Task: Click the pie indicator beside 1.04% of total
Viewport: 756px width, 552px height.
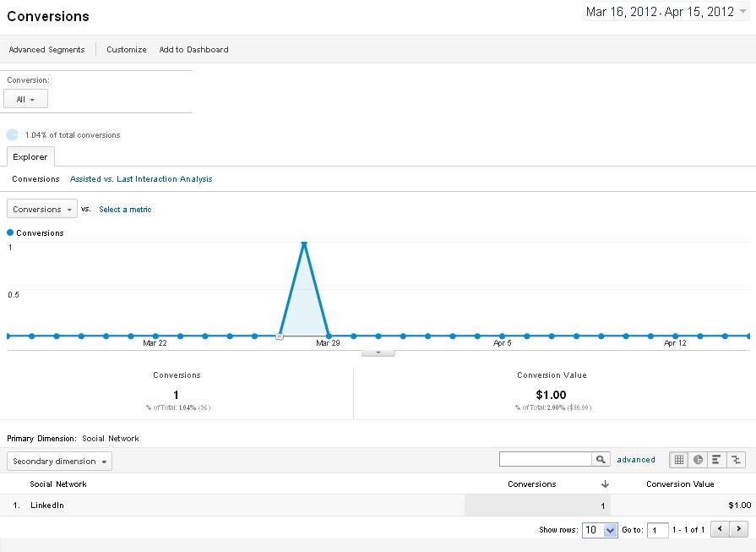Action: pyautogui.click(x=12, y=135)
